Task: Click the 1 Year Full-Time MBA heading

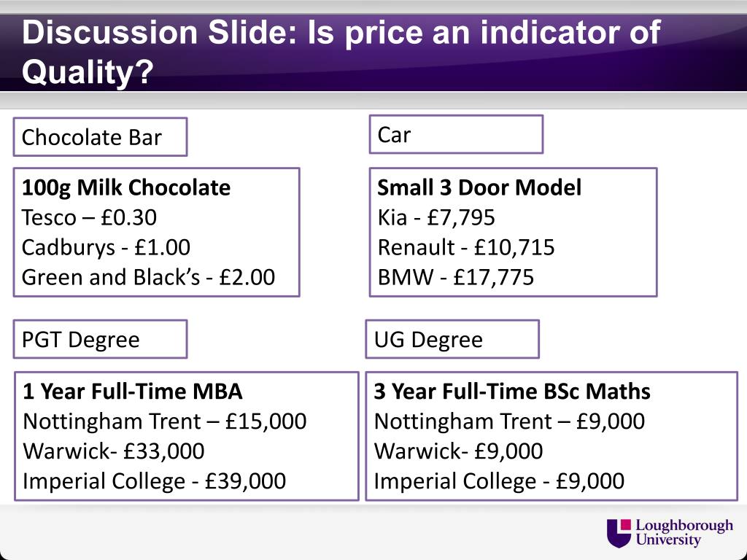Action: pyautogui.click(x=133, y=392)
